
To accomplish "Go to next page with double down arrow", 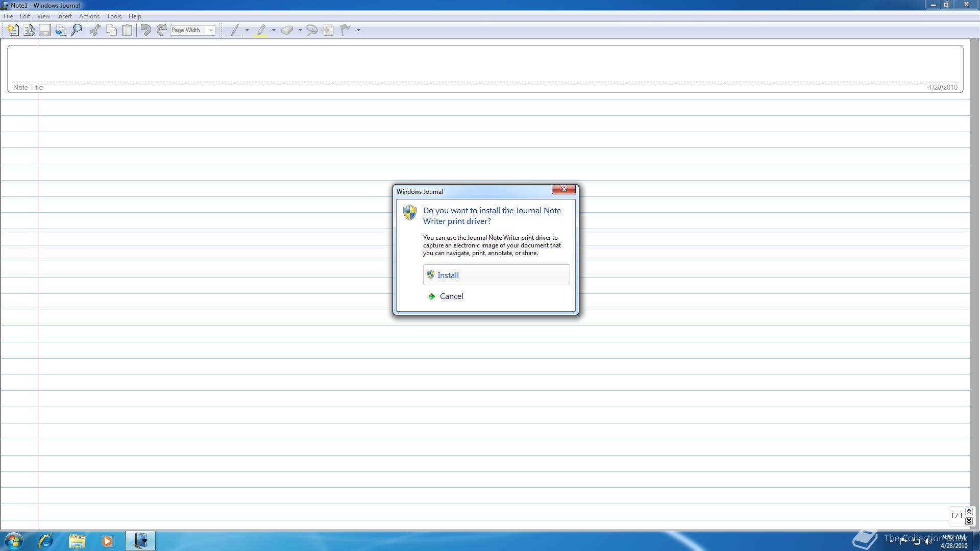I will coord(969,521).
